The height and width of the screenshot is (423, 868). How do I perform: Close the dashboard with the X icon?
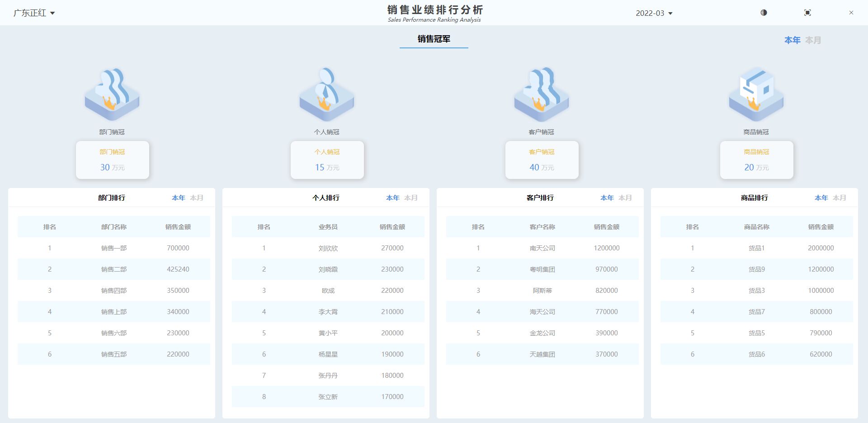pyautogui.click(x=851, y=13)
